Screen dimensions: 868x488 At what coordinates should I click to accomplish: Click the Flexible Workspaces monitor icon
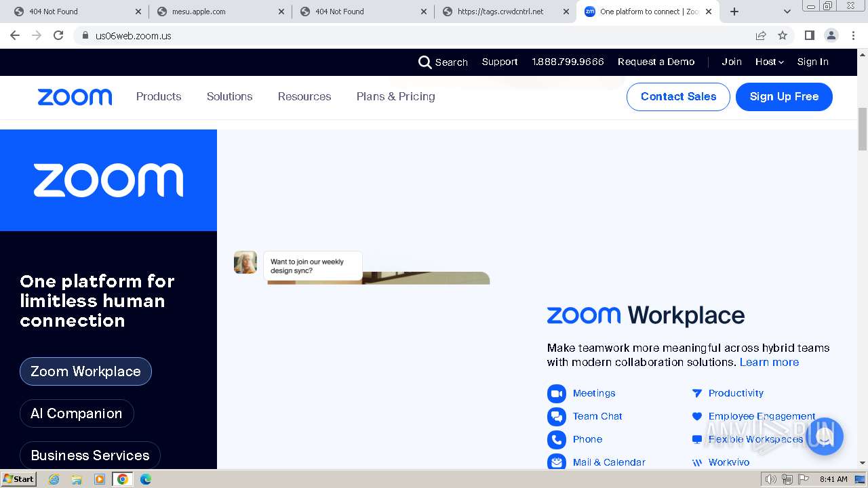(696, 439)
